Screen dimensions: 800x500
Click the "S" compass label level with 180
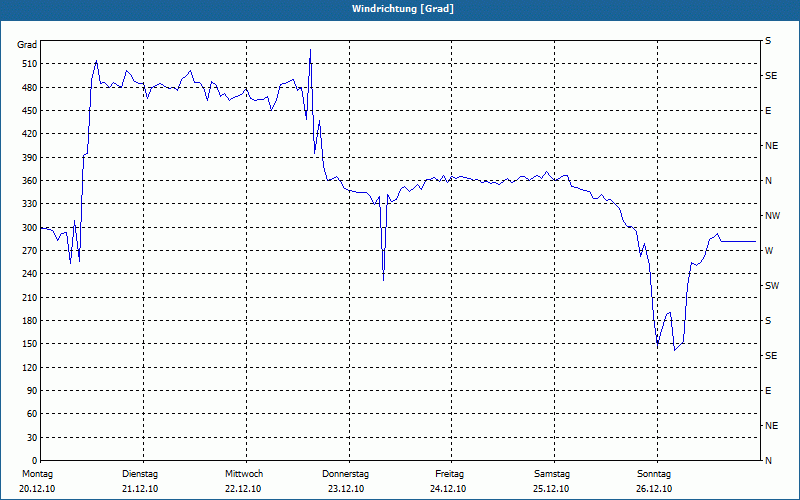[x=768, y=321]
